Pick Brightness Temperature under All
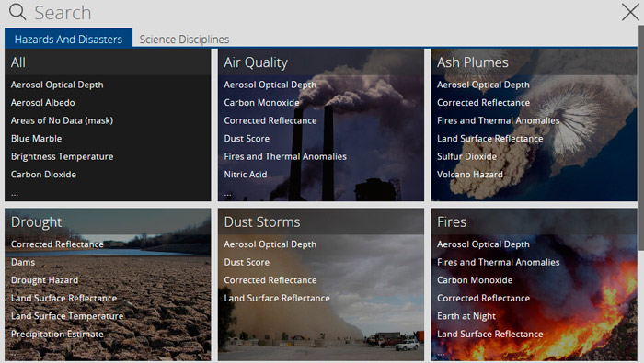The width and height of the screenshot is (644, 363). click(62, 156)
